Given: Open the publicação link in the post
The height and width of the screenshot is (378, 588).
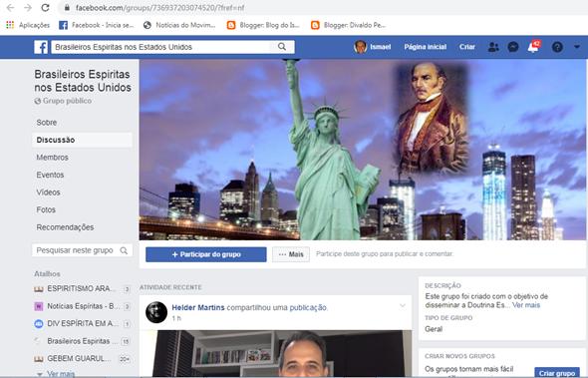Looking at the screenshot, I should coord(308,307).
